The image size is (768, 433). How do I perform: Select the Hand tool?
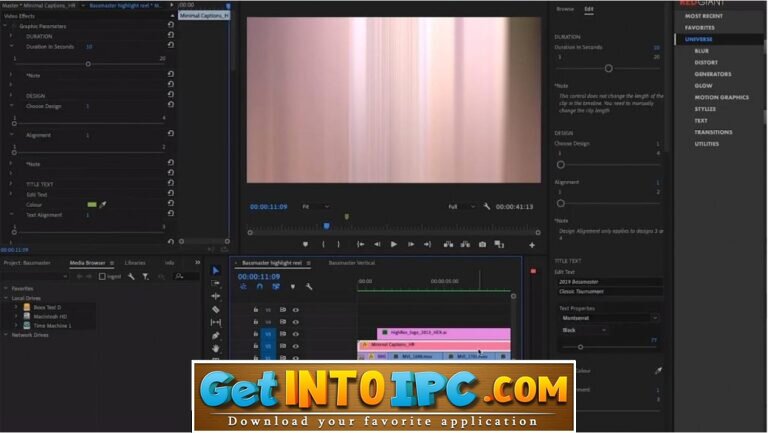tap(216, 348)
